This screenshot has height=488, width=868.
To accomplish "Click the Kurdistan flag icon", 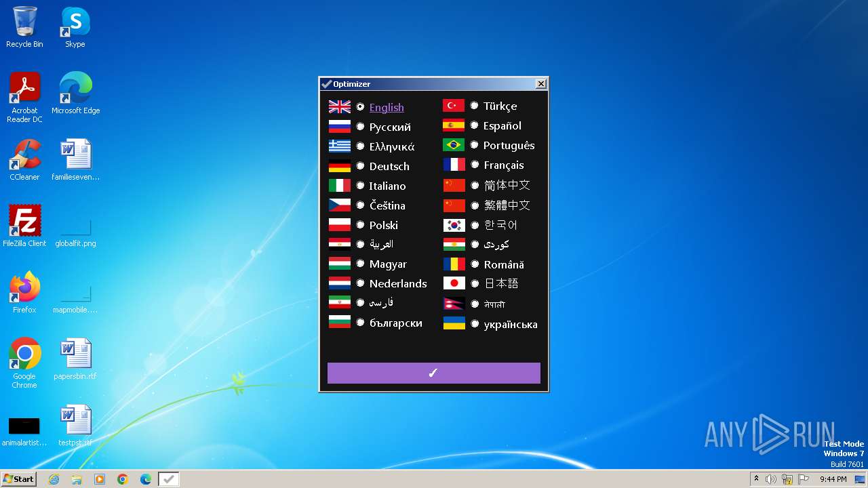I will pos(454,245).
